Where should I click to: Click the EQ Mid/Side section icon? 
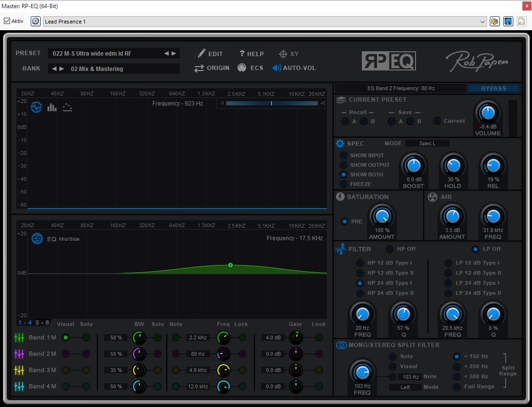(37, 239)
